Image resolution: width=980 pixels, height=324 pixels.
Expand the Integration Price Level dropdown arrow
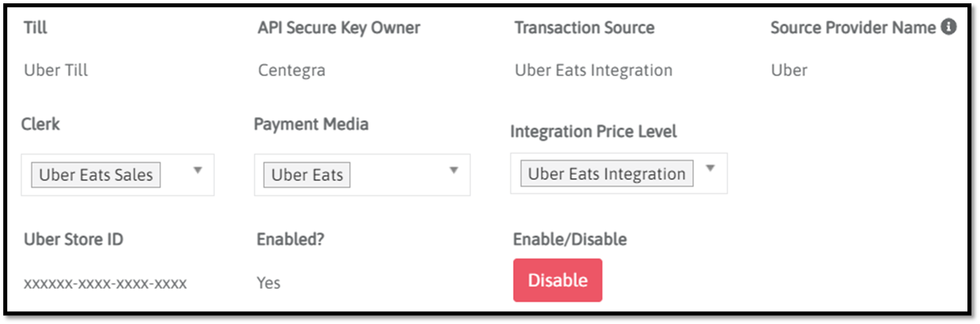pos(710,169)
